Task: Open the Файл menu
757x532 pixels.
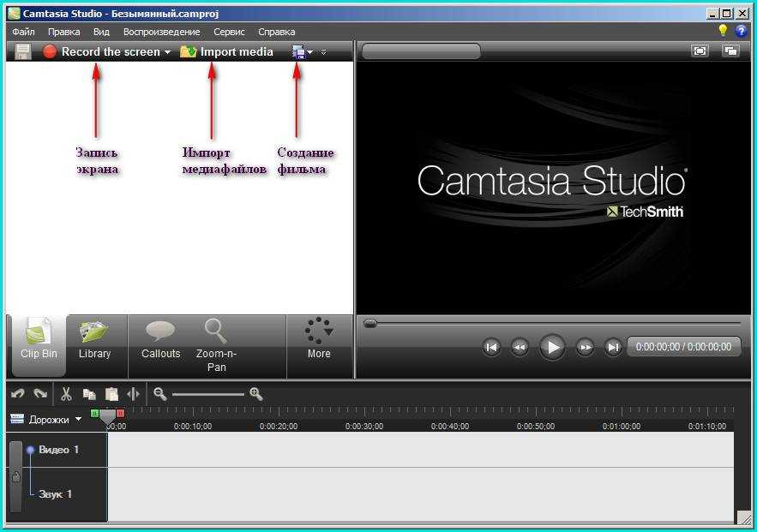Action: (x=23, y=32)
